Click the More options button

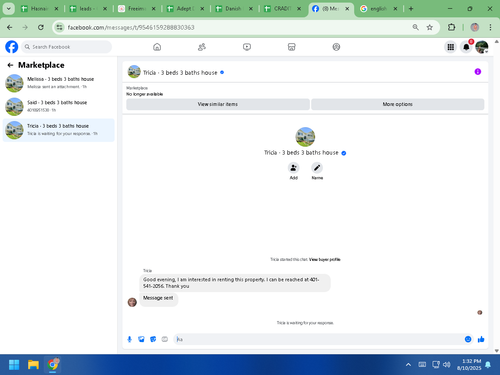coord(397,104)
